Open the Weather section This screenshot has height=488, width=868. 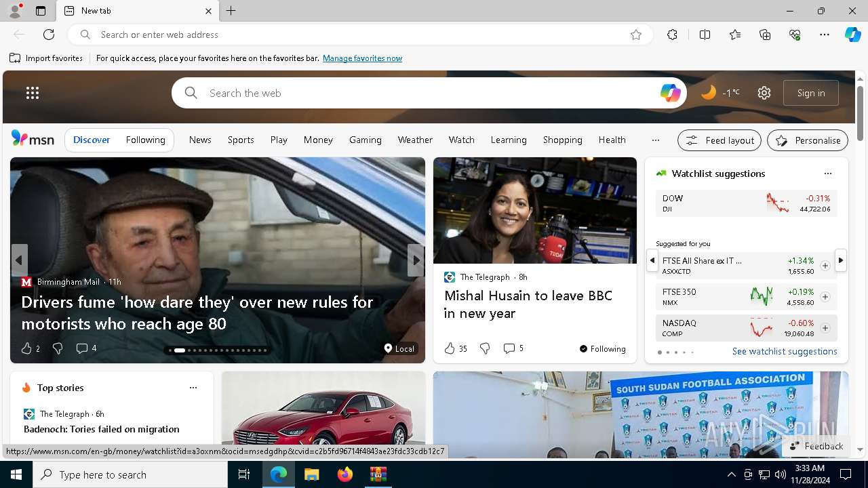pyautogui.click(x=415, y=140)
